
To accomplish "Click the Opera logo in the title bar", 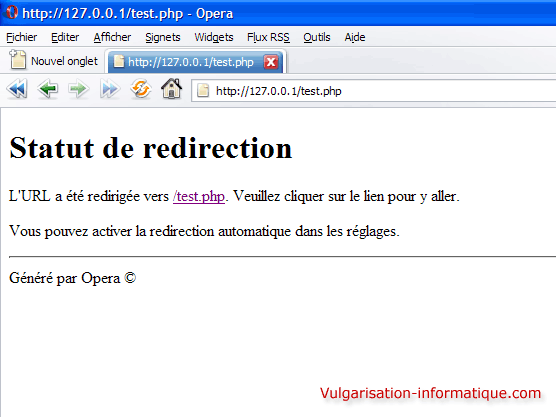I will coord(12,12).
